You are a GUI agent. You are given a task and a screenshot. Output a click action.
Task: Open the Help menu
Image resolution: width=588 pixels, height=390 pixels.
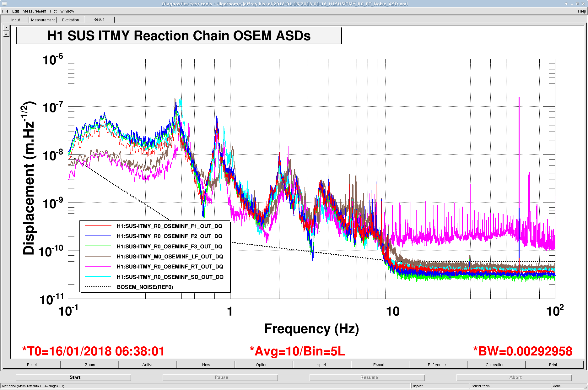pyautogui.click(x=582, y=11)
